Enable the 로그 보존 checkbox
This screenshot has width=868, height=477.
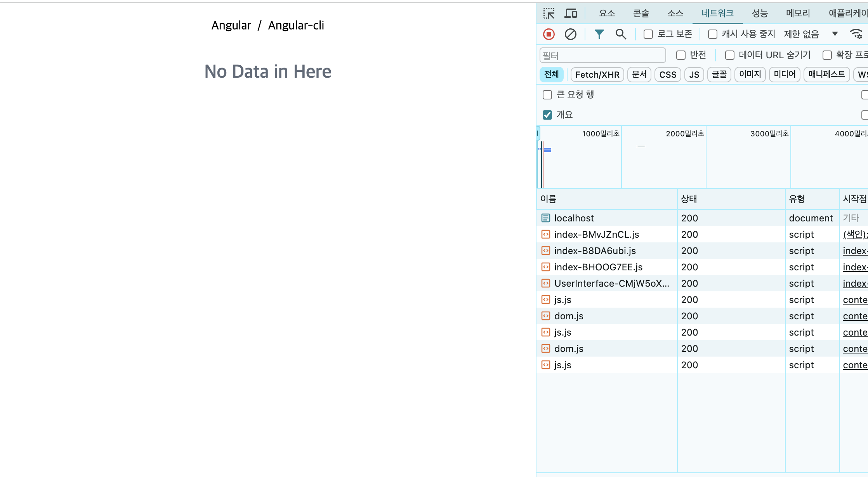(x=648, y=35)
